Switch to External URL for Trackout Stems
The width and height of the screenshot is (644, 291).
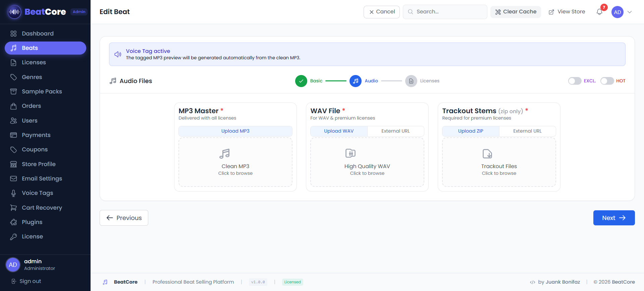(527, 131)
